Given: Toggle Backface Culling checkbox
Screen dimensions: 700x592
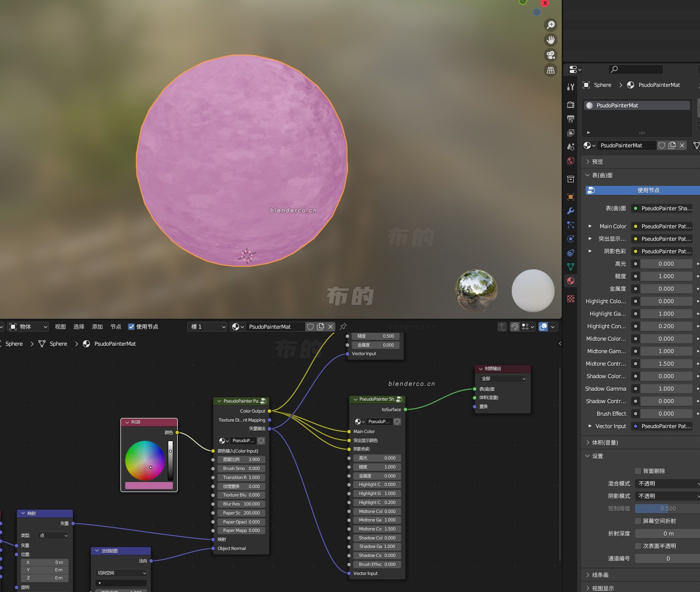Looking at the screenshot, I should [638, 471].
